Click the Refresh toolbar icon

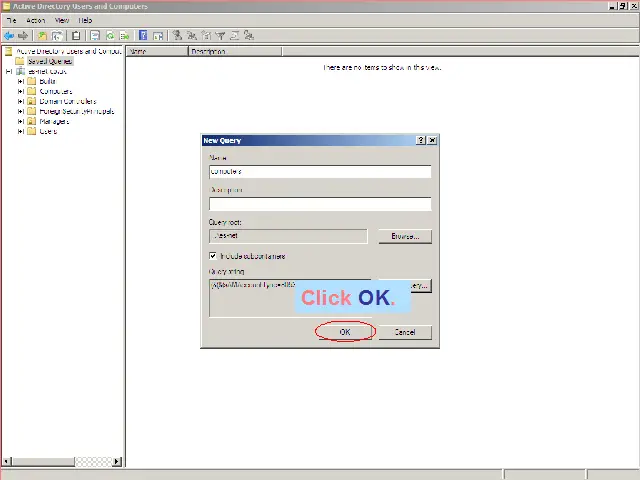click(x=110, y=35)
